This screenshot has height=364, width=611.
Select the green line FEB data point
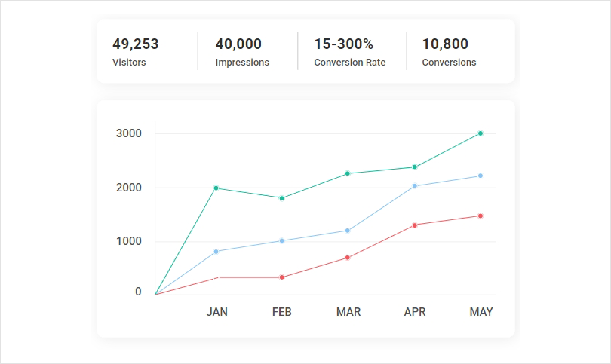281,198
